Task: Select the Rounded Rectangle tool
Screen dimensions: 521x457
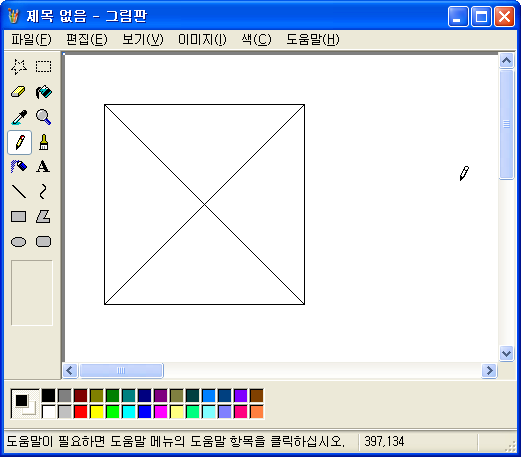Action: pyautogui.click(x=44, y=242)
